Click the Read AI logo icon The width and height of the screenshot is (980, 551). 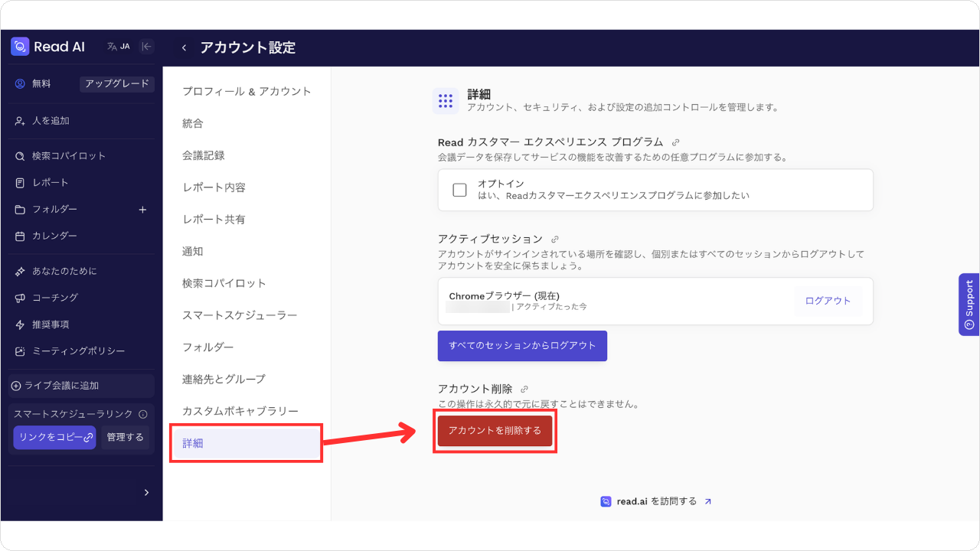(20, 47)
